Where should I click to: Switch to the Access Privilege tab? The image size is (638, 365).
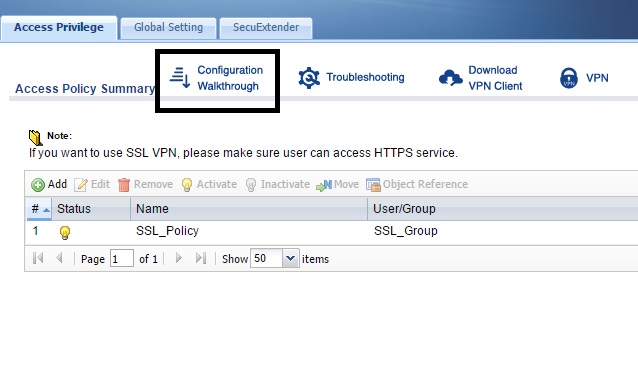tap(59, 28)
